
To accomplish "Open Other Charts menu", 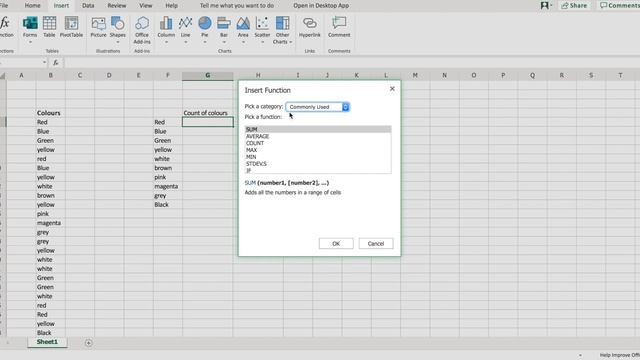I will (282, 30).
